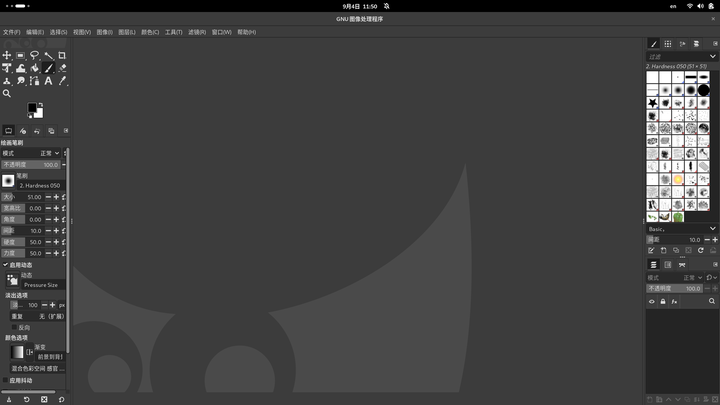Open the 重复 repeat dropdown
This screenshot has height=405, width=720.
click(x=38, y=316)
